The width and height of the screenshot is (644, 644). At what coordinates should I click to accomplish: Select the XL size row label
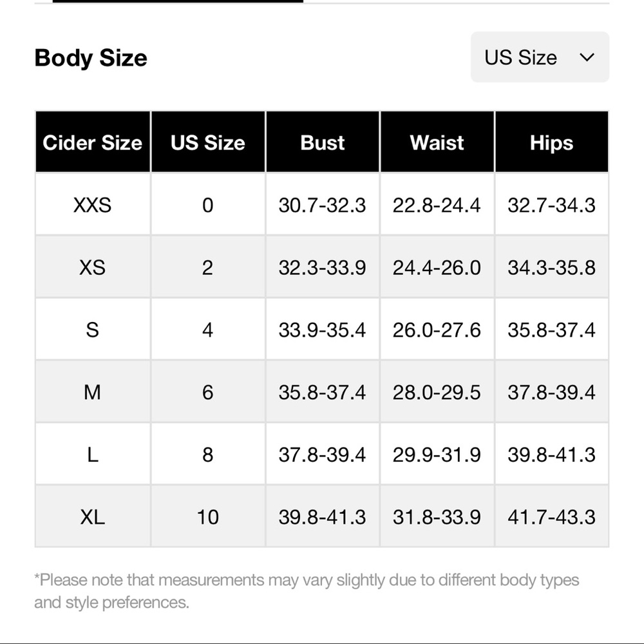(x=92, y=516)
